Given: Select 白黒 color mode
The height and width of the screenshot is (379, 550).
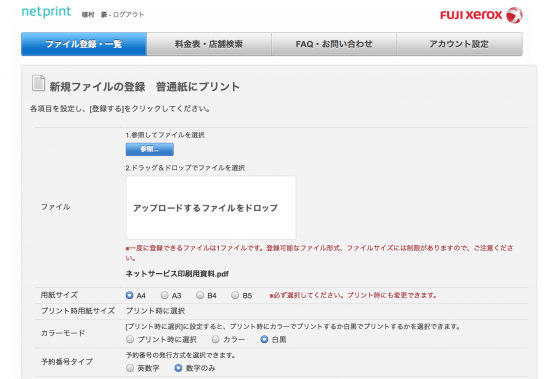Looking at the screenshot, I should (264, 339).
